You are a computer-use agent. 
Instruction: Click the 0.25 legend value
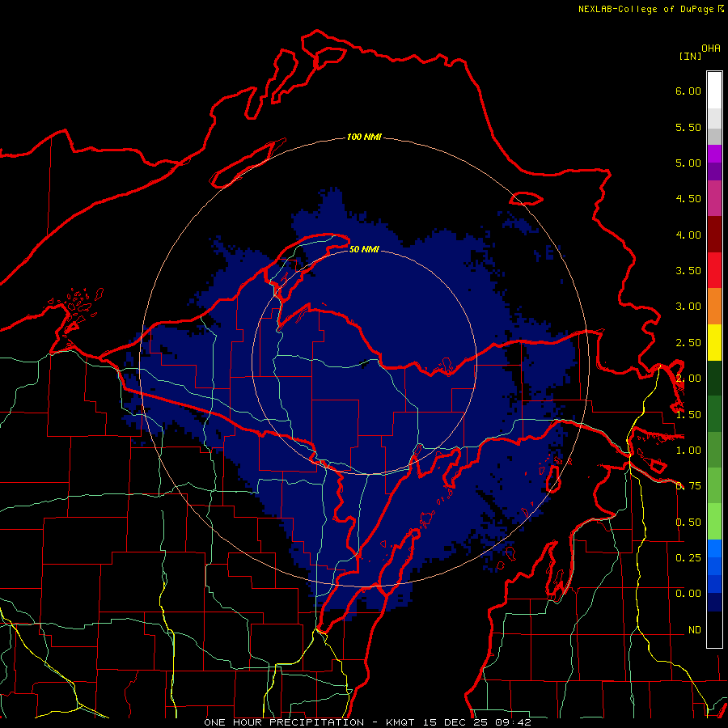[688, 557]
